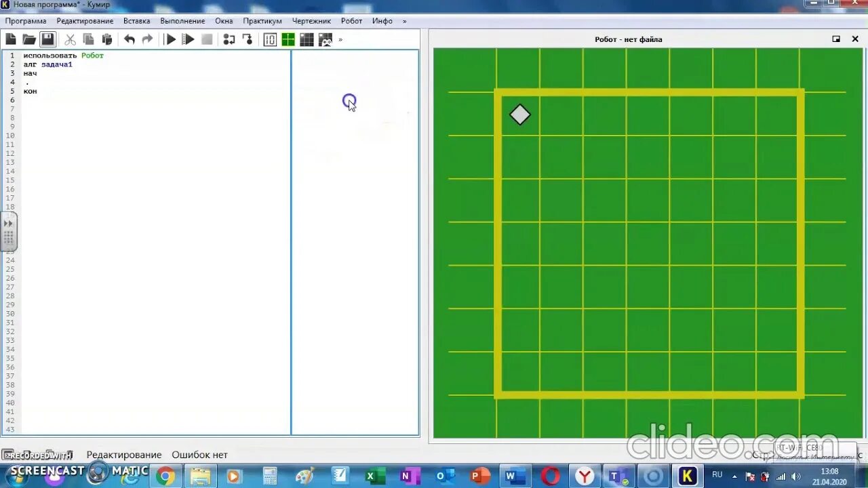Viewport: 868px width, 488px height.
Task: Copy selected text in toolbar
Action: click(88, 39)
